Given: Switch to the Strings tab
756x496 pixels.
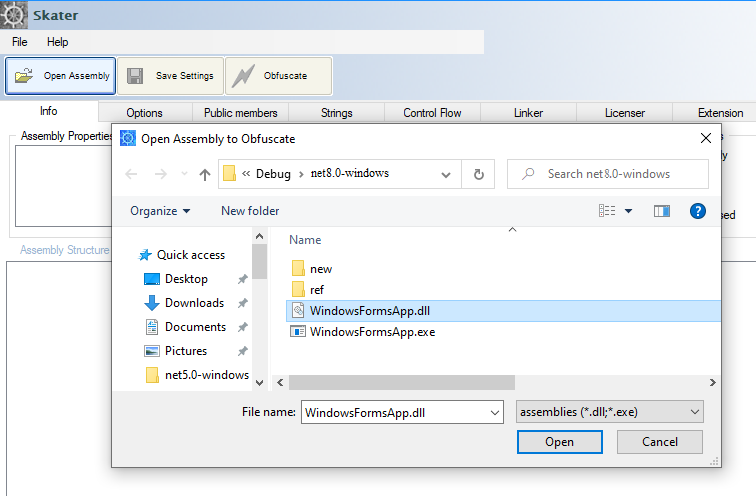Looking at the screenshot, I should coord(337,113).
